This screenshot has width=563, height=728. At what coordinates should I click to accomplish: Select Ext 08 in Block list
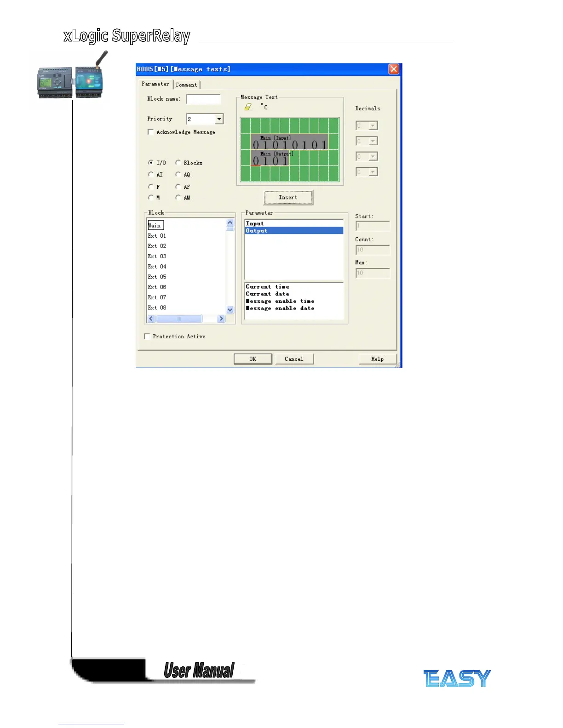click(157, 307)
